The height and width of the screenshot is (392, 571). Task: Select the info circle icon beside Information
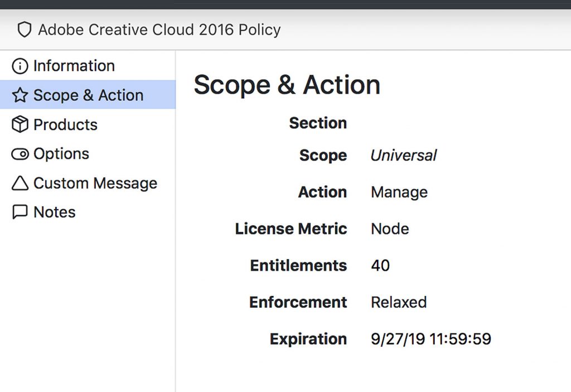pyautogui.click(x=20, y=66)
